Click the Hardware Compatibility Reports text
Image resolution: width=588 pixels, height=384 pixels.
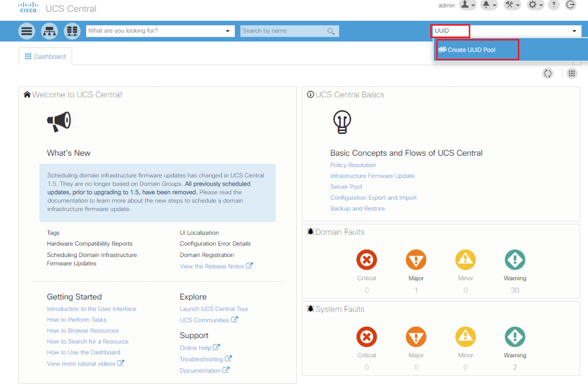pyautogui.click(x=90, y=244)
